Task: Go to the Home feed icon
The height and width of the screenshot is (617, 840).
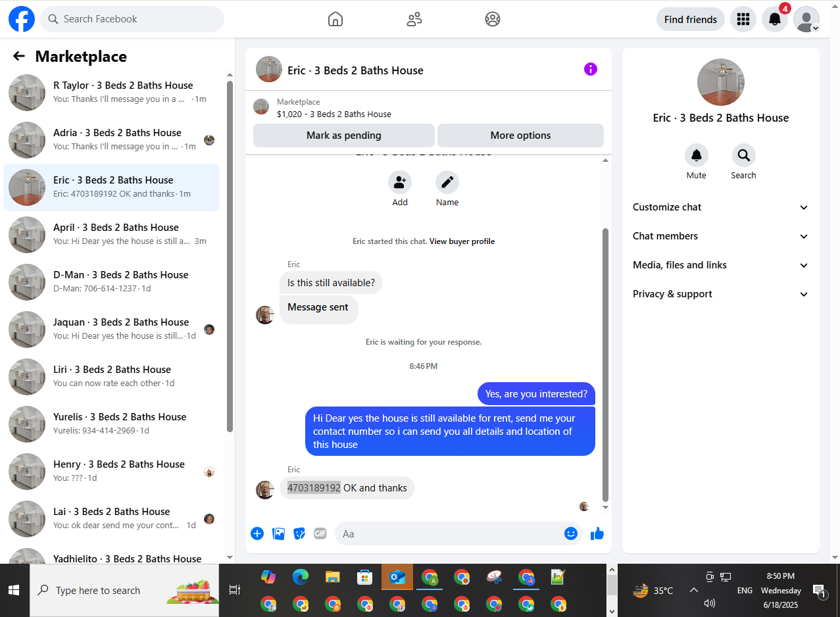Action: (x=335, y=19)
